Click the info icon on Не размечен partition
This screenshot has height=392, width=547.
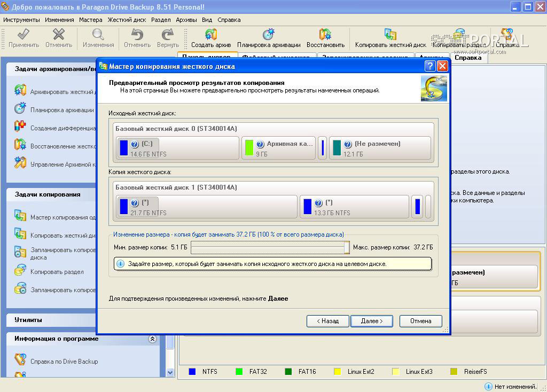348,144
